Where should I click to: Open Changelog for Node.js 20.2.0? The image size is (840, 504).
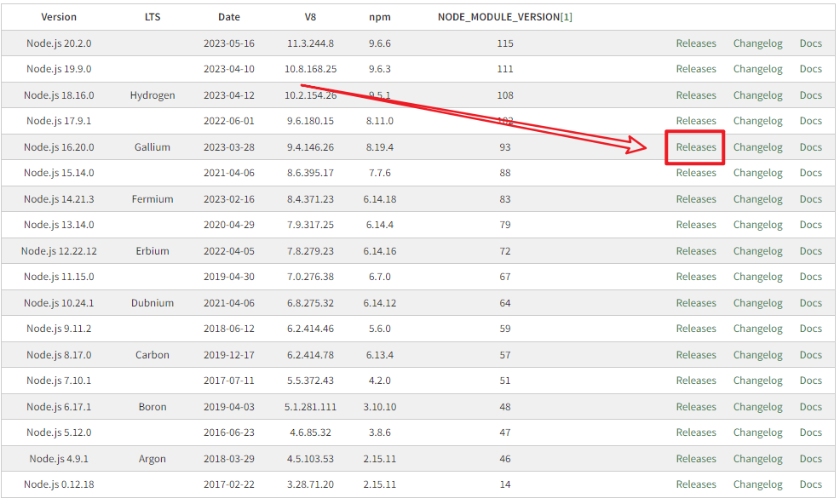[757, 43]
